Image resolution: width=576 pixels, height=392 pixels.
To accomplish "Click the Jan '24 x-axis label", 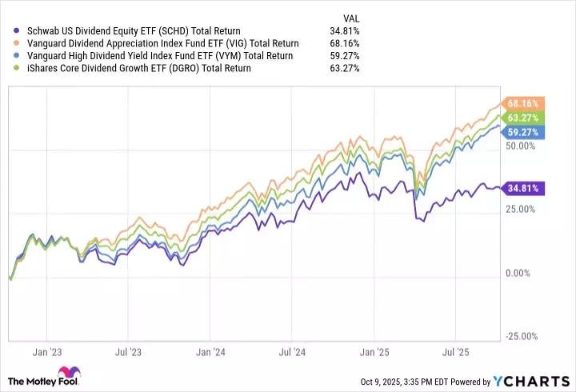I will click(210, 351).
